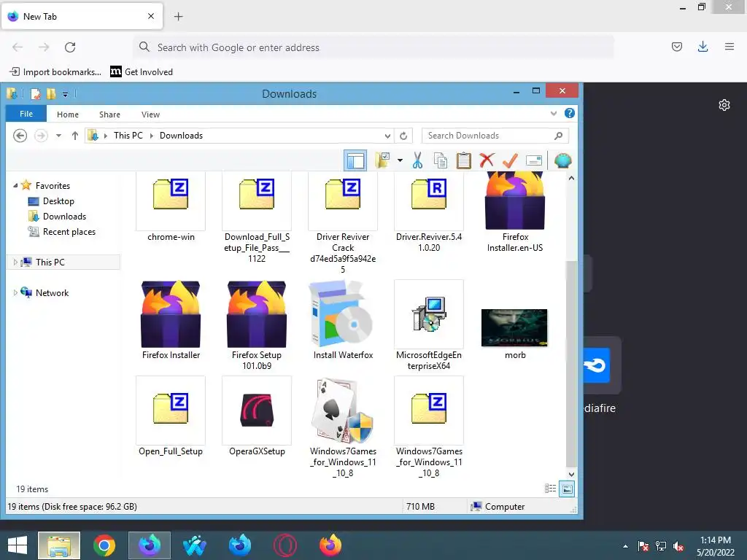Open the address bar history dropdown
Screen dimensions: 747x560
point(388,136)
